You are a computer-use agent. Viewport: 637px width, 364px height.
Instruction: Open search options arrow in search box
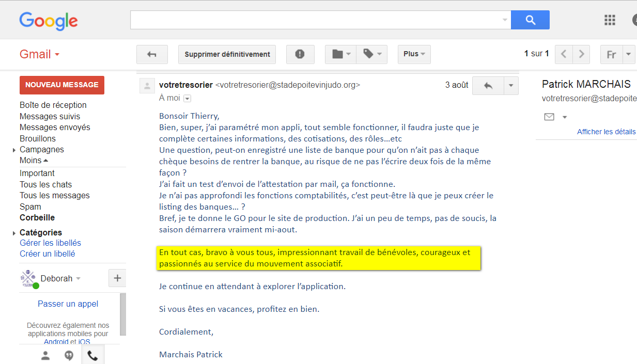pyautogui.click(x=505, y=20)
